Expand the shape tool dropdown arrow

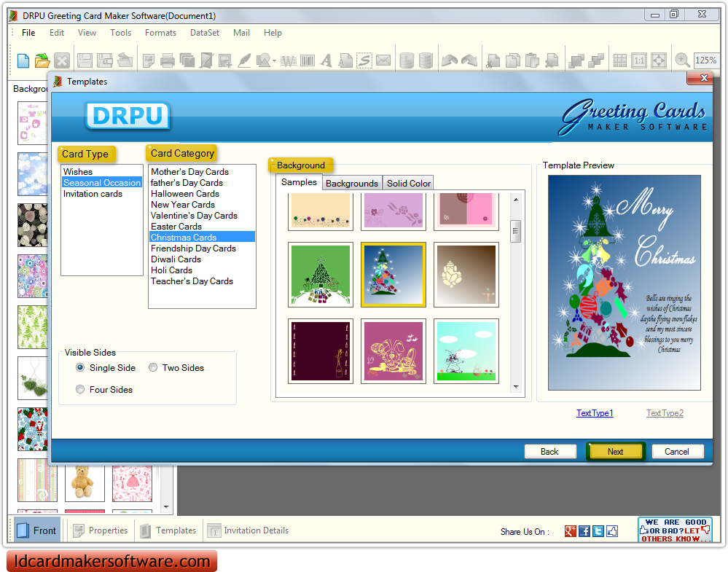click(273, 60)
